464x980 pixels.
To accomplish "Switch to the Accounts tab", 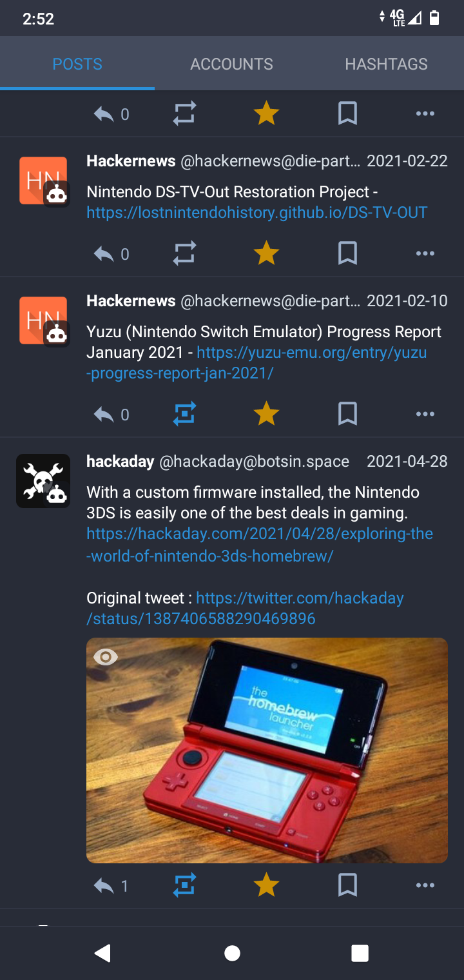I will (231, 64).
